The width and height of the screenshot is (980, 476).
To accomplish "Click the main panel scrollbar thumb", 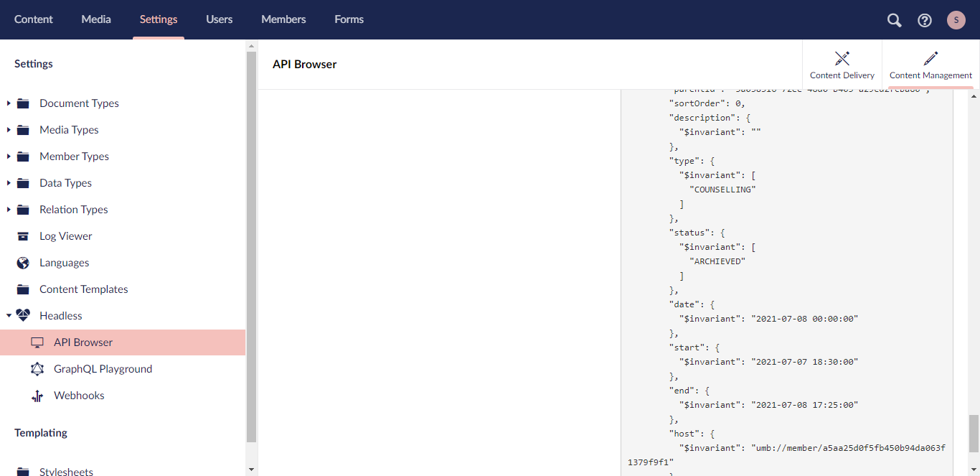I will point(974,434).
